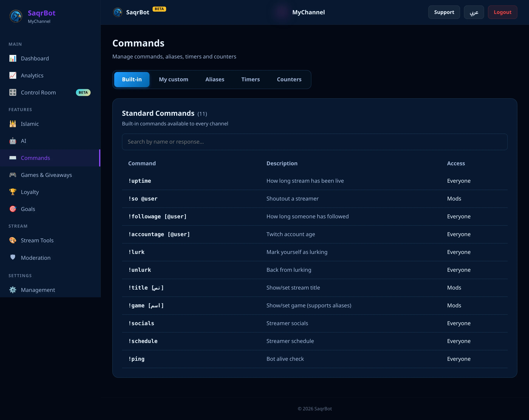
Task: Click Mods access in the !title row
Action: pyautogui.click(x=454, y=288)
